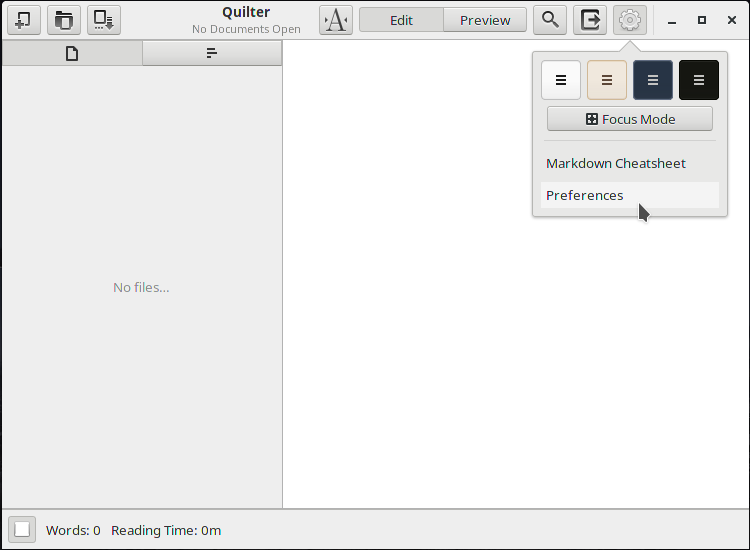Image resolution: width=750 pixels, height=550 pixels.
Task: Select the black color scheme swatch
Action: click(698, 80)
